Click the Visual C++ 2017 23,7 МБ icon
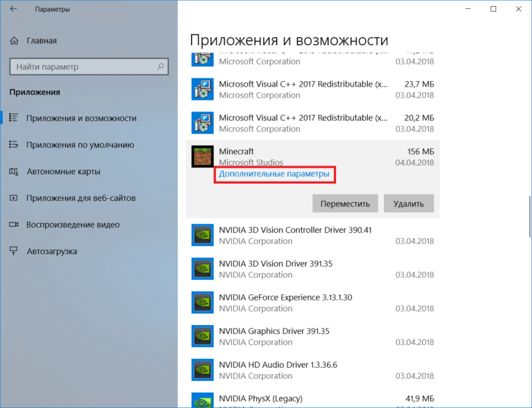The image size is (532, 408). tap(202, 89)
